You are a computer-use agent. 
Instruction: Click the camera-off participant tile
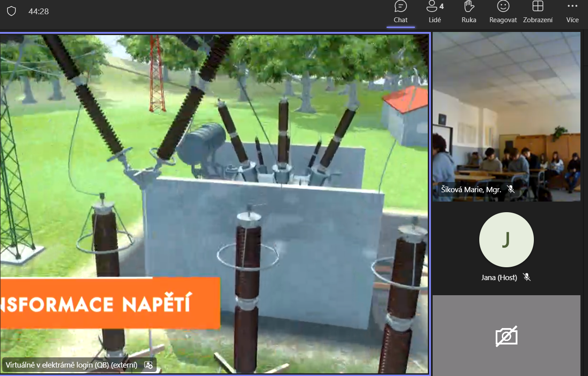506,336
